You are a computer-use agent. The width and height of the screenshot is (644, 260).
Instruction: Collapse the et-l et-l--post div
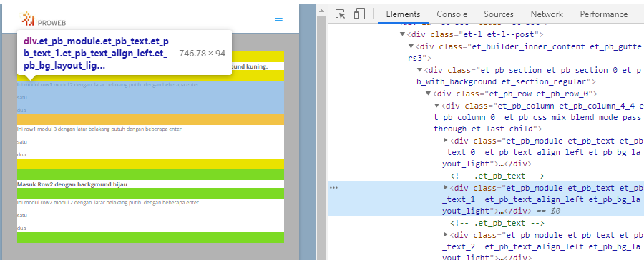(402, 34)
